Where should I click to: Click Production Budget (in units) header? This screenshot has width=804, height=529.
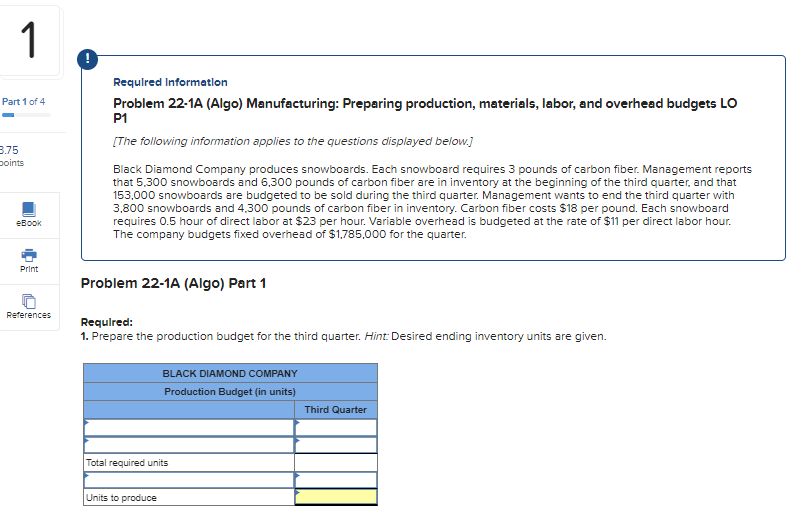click(x=230, y=392)
